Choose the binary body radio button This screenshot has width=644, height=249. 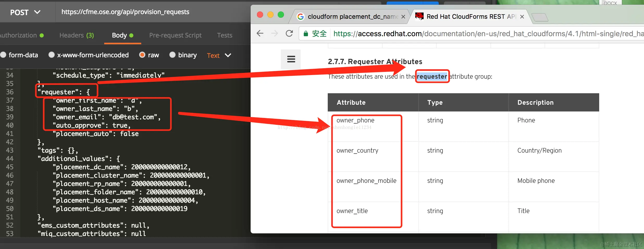click(172, 55)
